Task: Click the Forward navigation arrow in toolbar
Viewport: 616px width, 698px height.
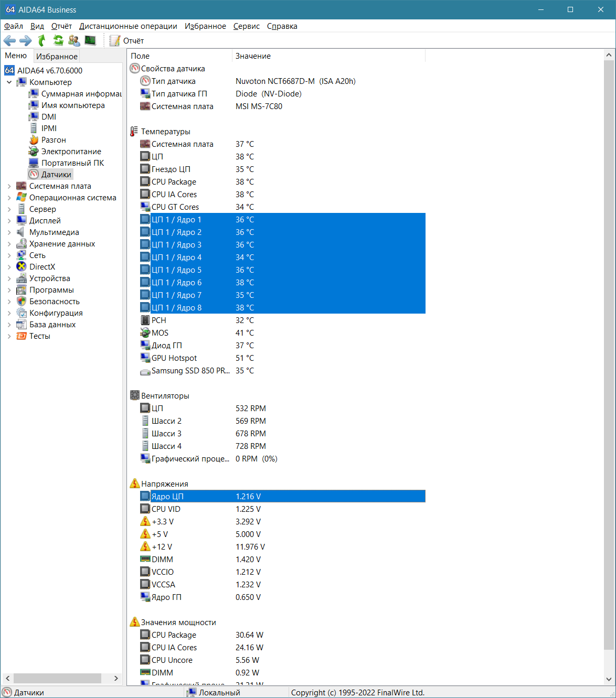Action: 26,40
